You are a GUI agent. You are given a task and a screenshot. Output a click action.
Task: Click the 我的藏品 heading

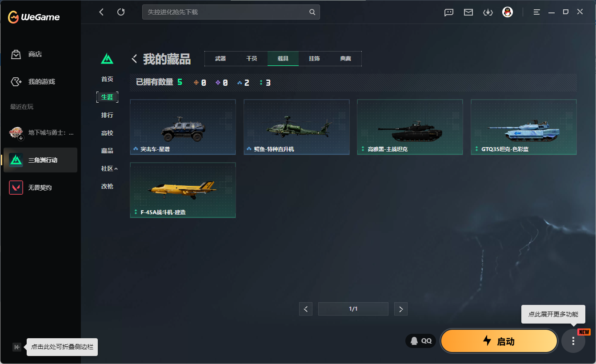click(x=167, y=59)
